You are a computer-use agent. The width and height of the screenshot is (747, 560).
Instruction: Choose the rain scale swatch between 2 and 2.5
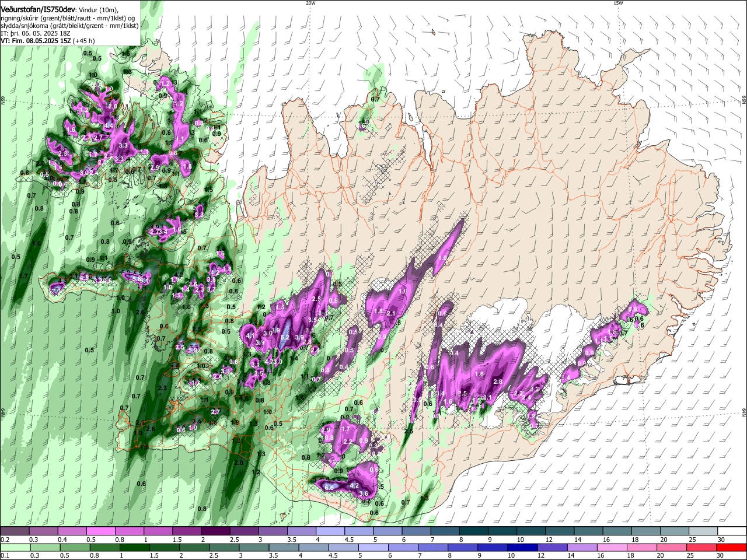click(x=196, y=547)
